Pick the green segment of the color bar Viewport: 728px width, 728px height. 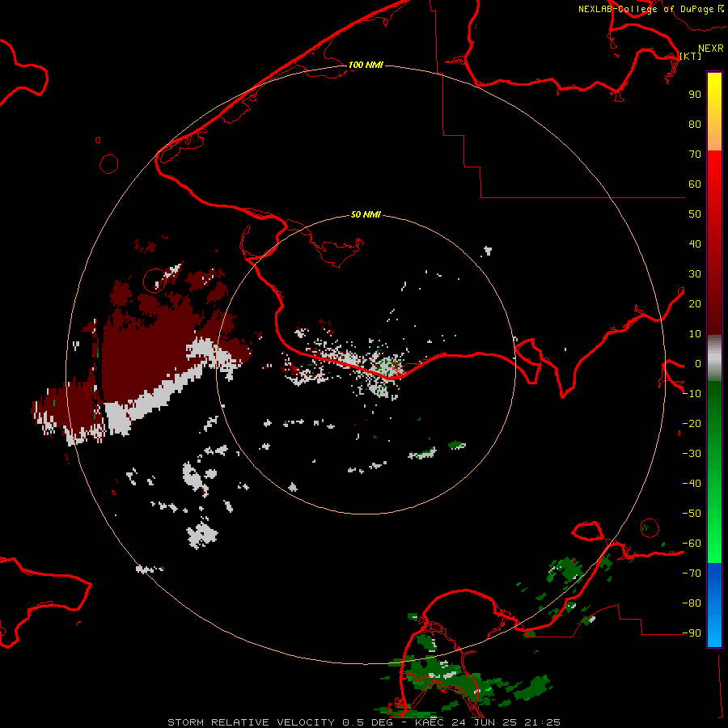click(x=714, y=472)
